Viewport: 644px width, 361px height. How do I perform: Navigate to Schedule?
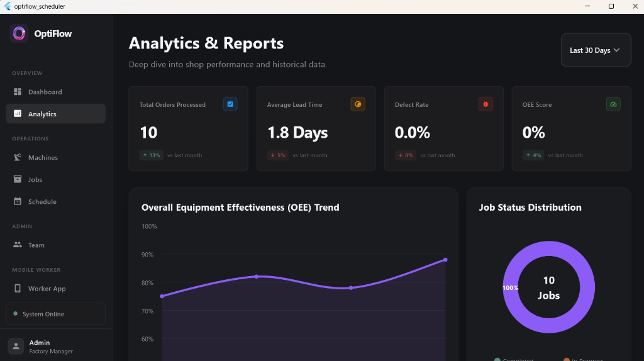[55, 202]
